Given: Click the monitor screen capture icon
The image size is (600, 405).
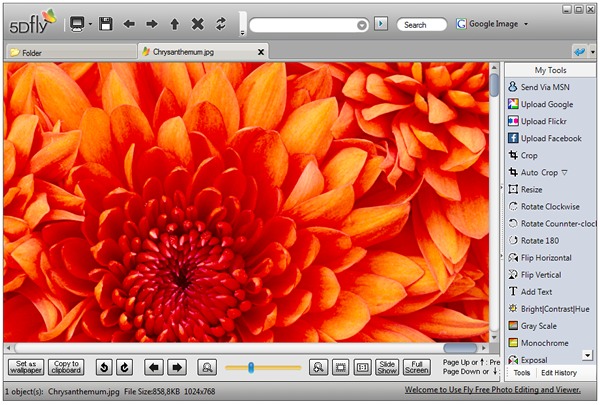Looking at the screenshot, I should pos(77,24).
